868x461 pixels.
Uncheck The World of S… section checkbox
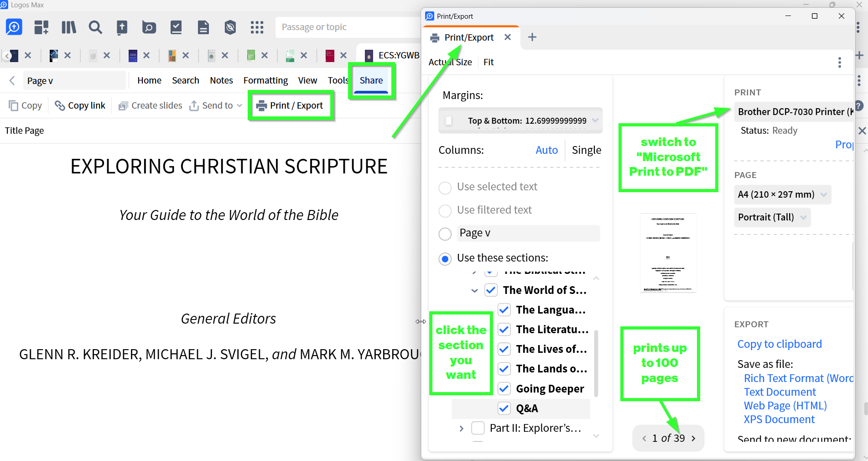pos(491,290)
